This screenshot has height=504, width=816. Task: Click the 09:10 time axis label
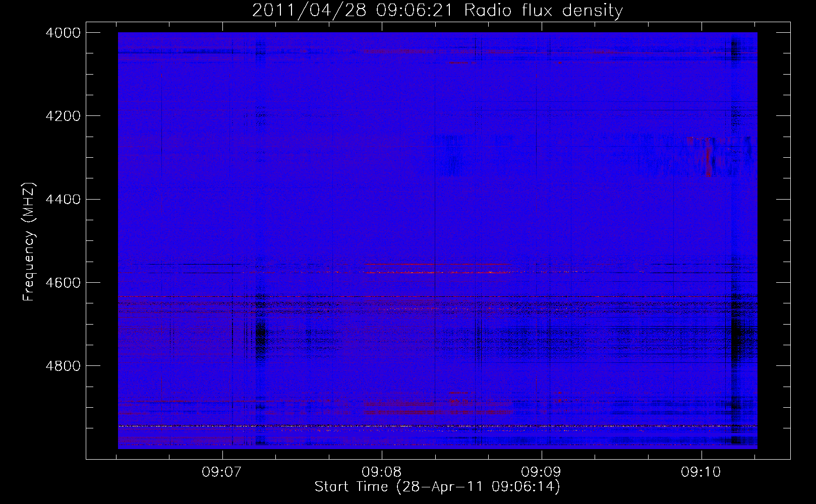(x=701, y=472)
